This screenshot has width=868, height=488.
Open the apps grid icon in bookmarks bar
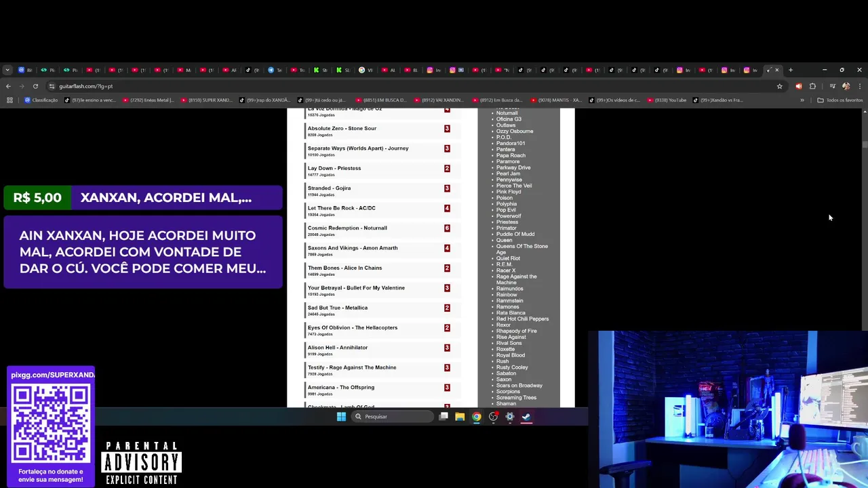(x=9, y=100)
